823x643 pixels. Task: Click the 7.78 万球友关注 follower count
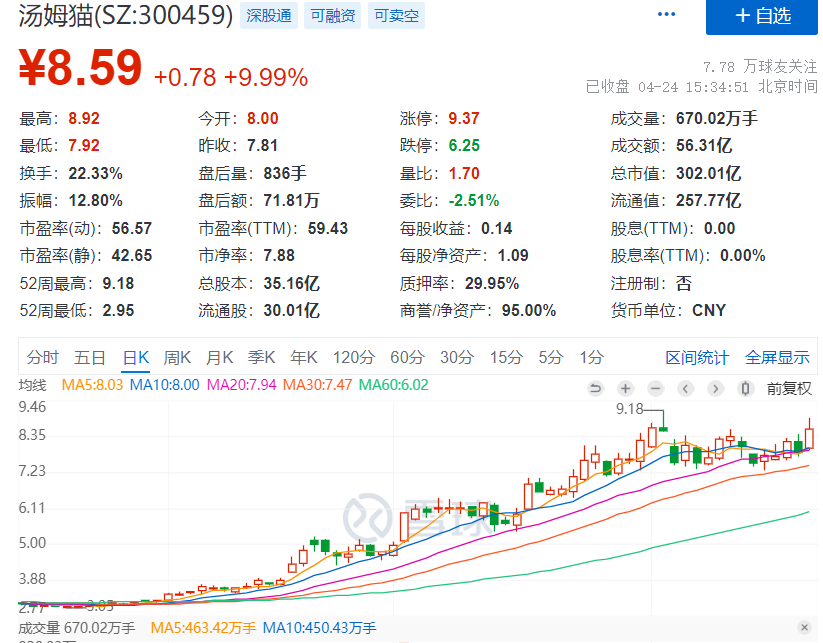[760, 67]
